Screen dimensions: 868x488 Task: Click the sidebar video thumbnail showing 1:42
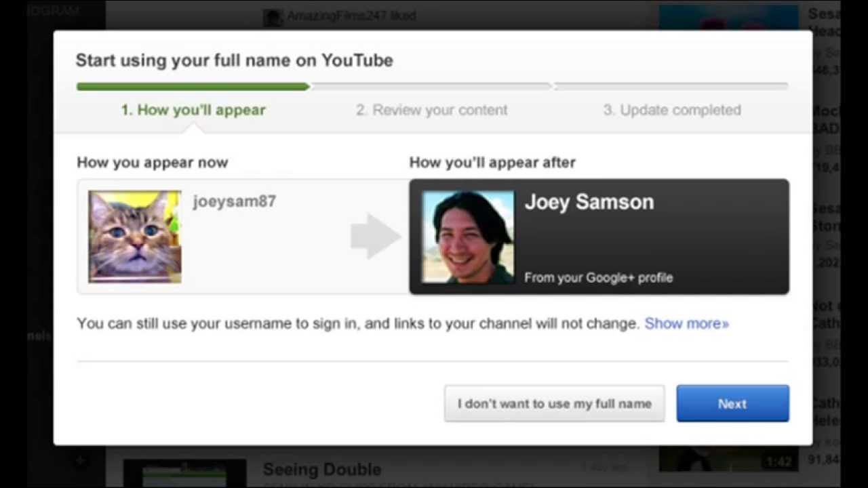[x=728, y=460]
